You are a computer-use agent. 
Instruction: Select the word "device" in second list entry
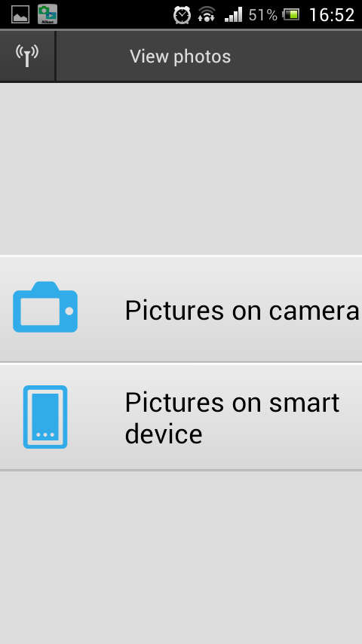(164, 434)
